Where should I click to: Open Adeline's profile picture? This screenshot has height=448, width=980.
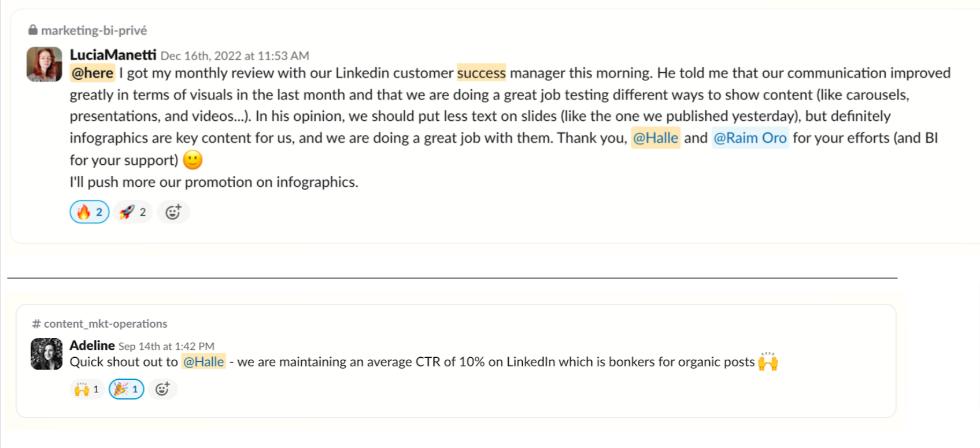coord(46,354)
